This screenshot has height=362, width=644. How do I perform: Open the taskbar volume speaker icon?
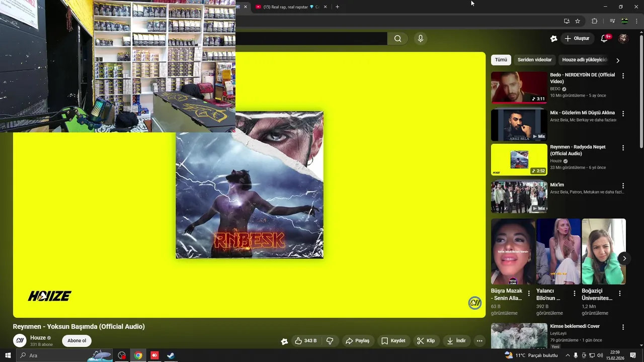[x=600, y=355]
